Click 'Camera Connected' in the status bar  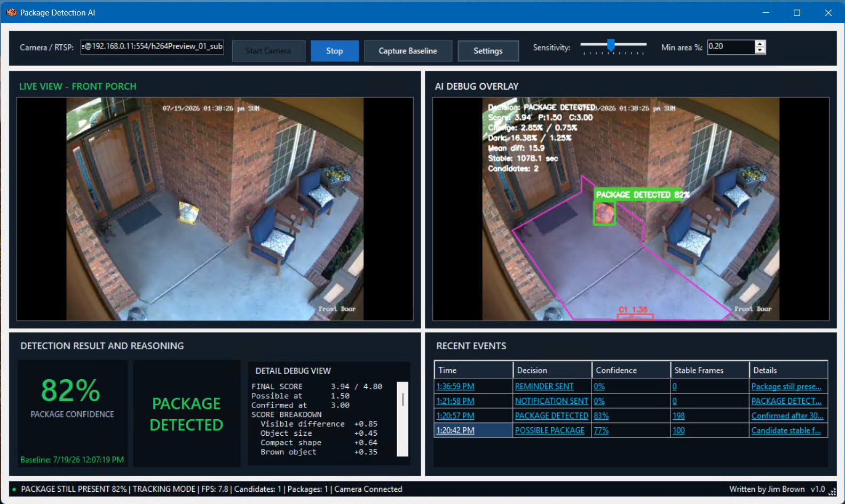[x=368, y=489]
